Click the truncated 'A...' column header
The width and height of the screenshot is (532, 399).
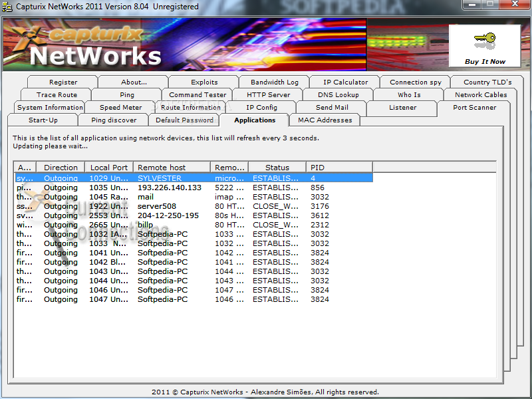[25, 168]
